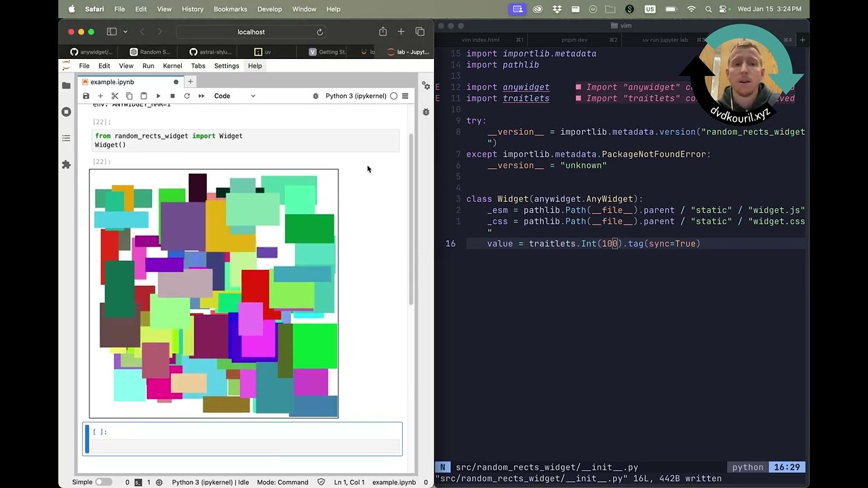Open JupyterLab Tabs menu
The image size is (868, 488).
point(198,66)
